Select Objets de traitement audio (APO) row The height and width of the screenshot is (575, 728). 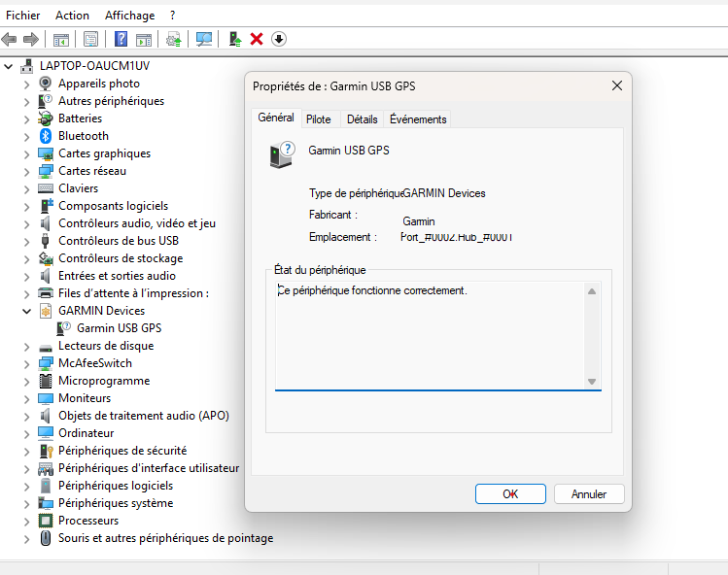pos(144,416)
